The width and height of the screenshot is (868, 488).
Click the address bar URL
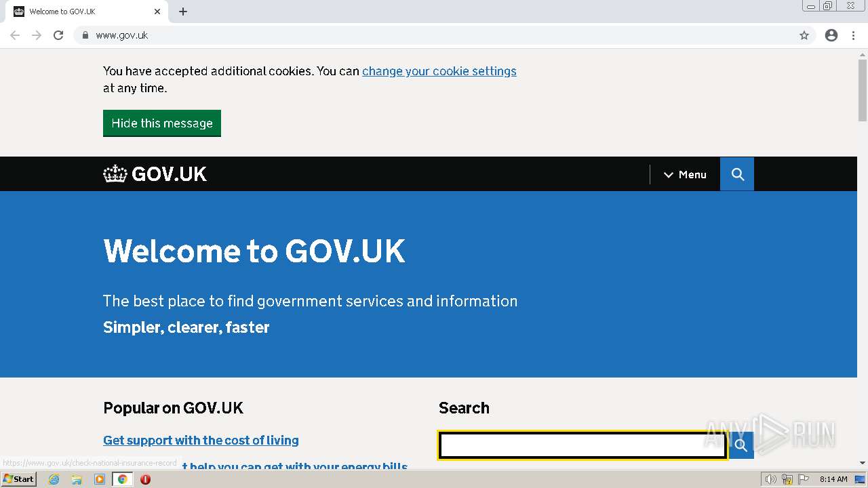point(122,35)
